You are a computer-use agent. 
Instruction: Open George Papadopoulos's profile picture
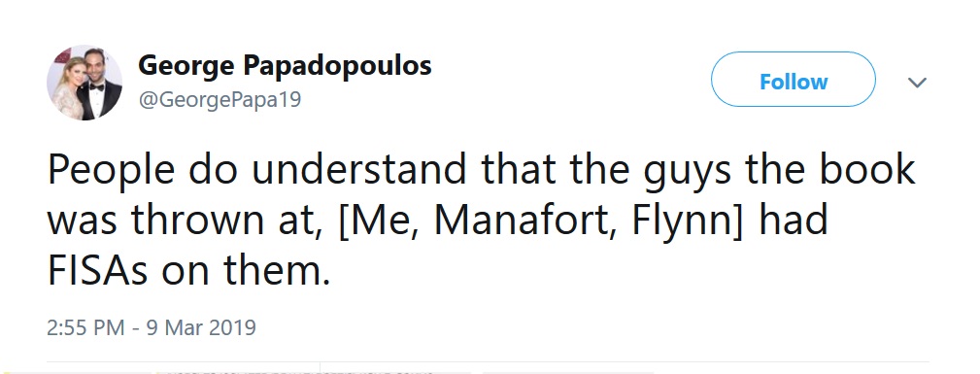84,82
